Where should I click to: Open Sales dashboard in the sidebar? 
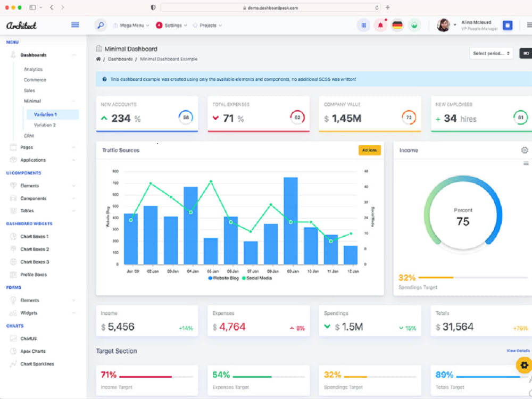[x=29, y=90]
